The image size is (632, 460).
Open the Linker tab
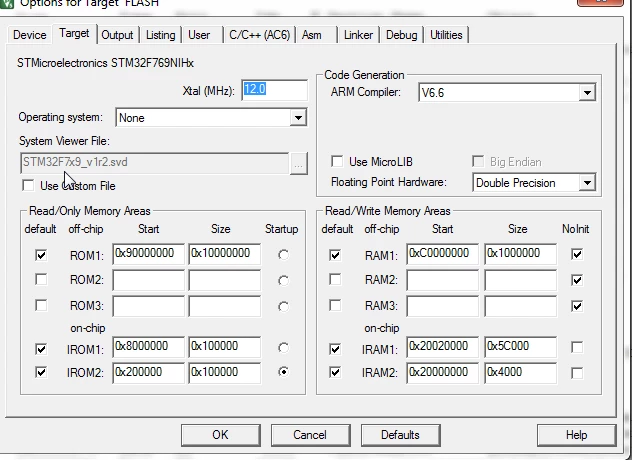pyautogui.click(x=358, y=35)
